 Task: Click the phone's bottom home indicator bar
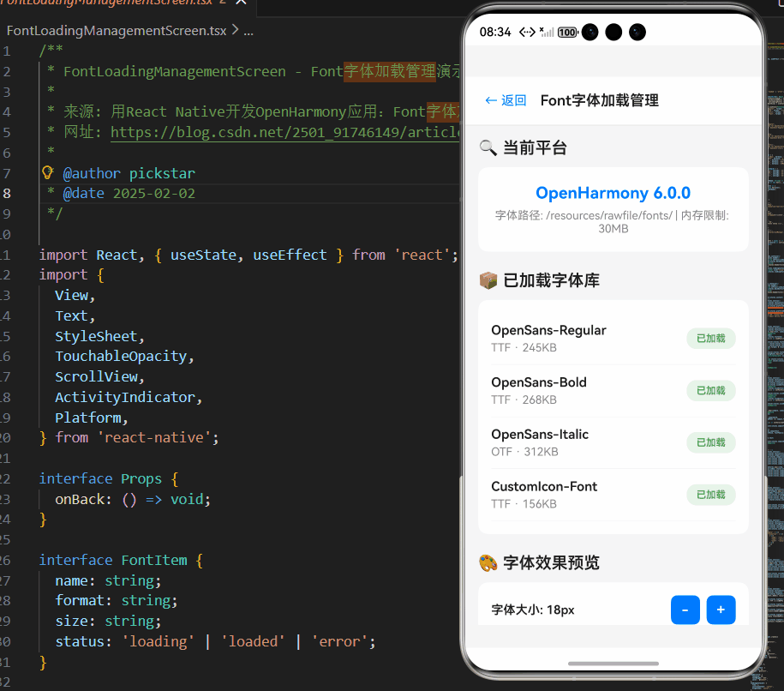coord(613,664)
